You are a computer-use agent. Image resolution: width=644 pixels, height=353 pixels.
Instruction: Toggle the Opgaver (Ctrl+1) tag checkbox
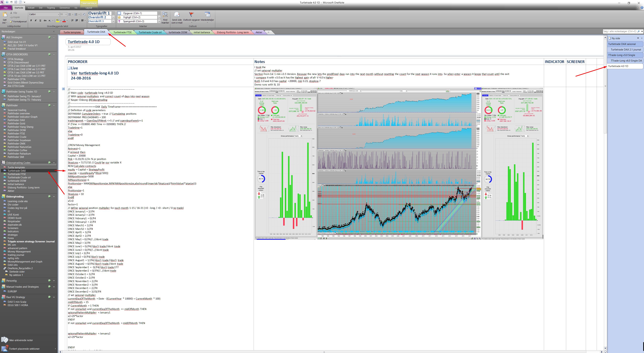coord(119,13)
